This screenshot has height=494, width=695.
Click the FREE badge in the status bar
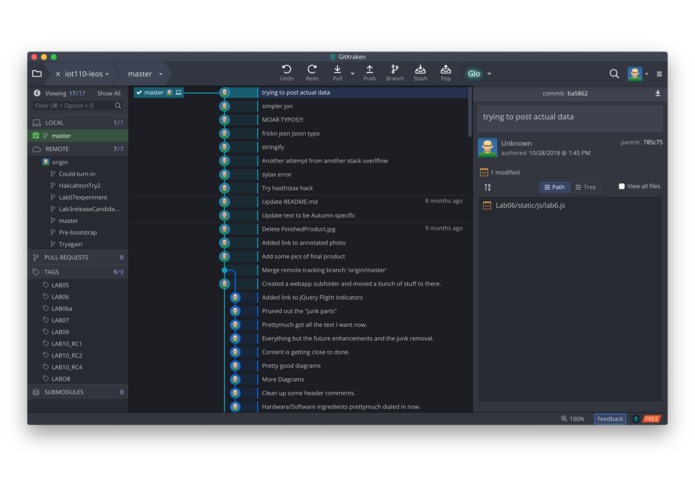click(x=651, y=419)
